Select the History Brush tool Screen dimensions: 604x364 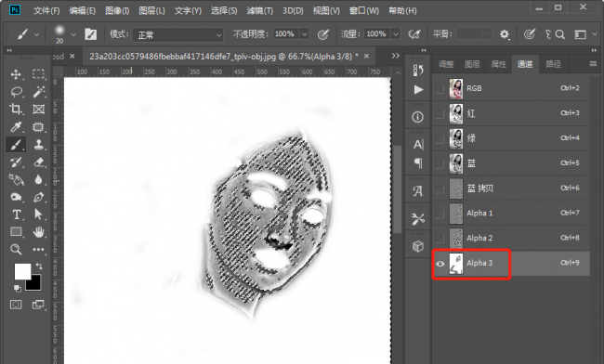coord(16,162)
